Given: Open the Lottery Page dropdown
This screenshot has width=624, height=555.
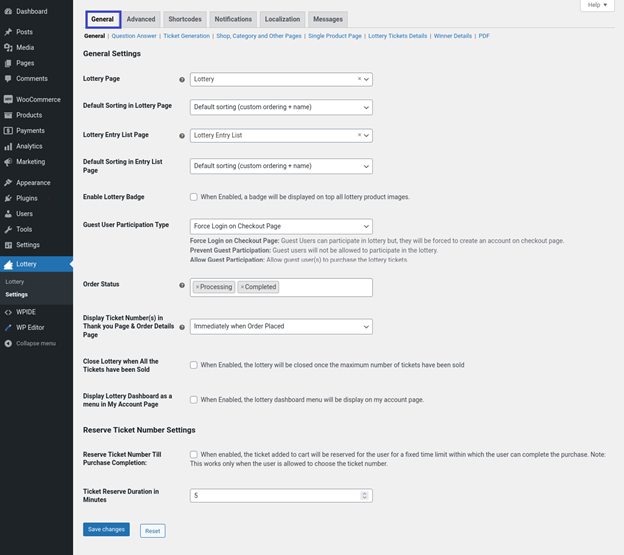Looking at the screenshot, I should (281, 79).
